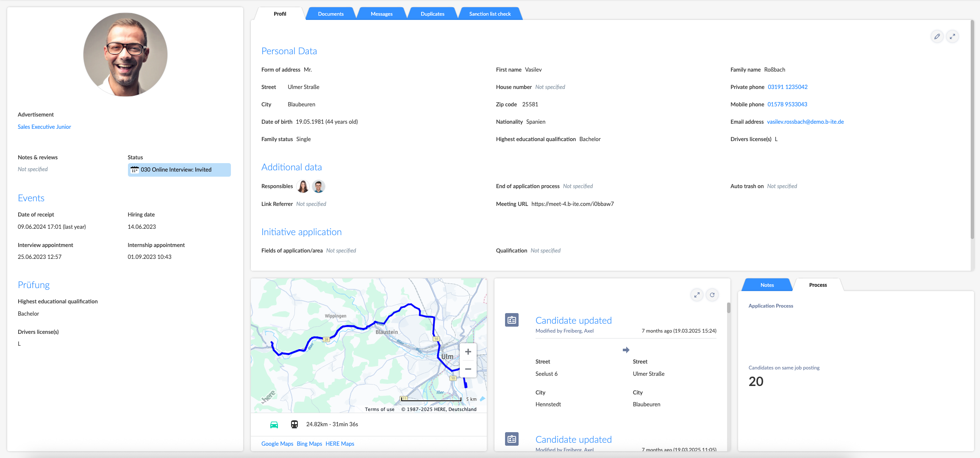Switch to the Notes tab
Image resolution: width=980 pixels, height=458 pixels.
tap(767, 285)
